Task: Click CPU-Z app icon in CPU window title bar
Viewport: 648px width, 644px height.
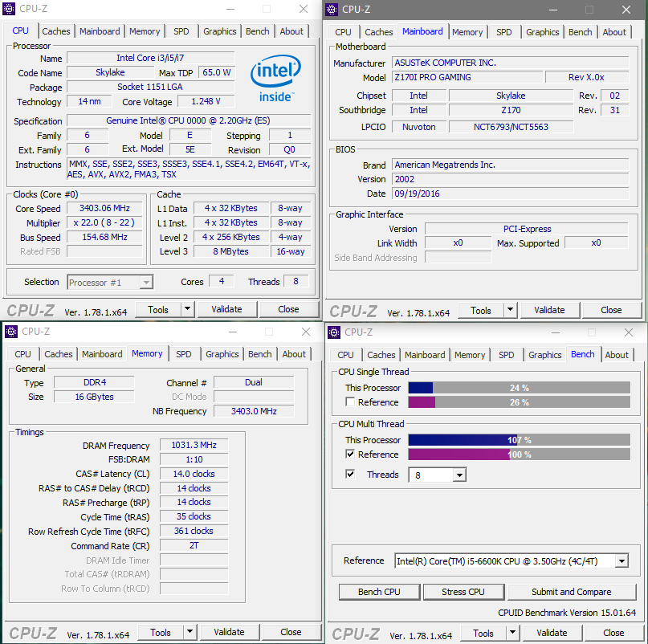Action: point(9,9)
